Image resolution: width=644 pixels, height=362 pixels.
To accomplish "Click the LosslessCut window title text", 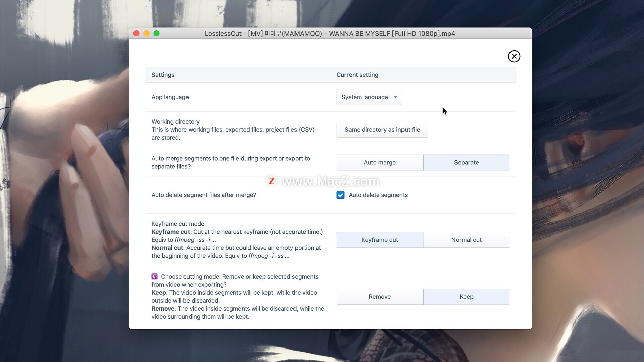I will point(330,33).
